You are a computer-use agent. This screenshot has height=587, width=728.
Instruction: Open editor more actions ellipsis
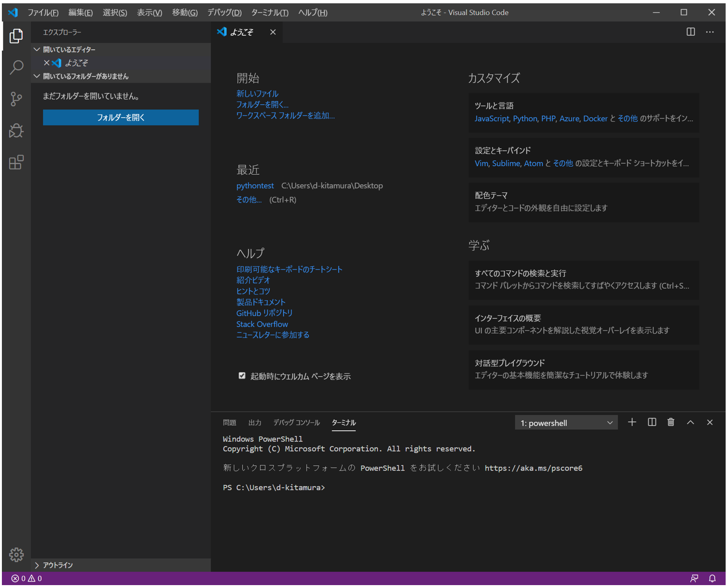[710, 32]
